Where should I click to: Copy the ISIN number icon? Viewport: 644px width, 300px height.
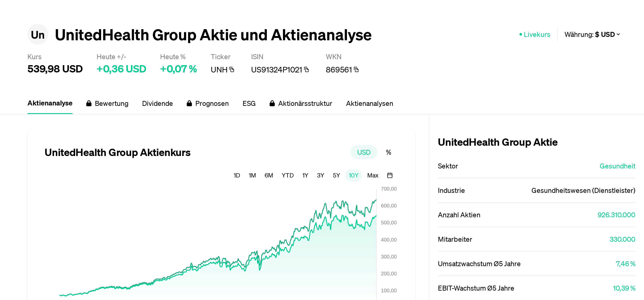click(x=307, y=70)
